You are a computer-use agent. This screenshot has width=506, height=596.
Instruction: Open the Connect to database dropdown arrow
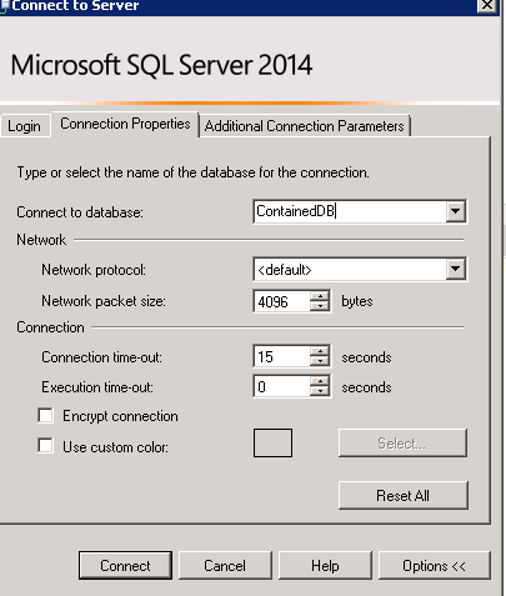pyautogui.click(x=455, y=211)
